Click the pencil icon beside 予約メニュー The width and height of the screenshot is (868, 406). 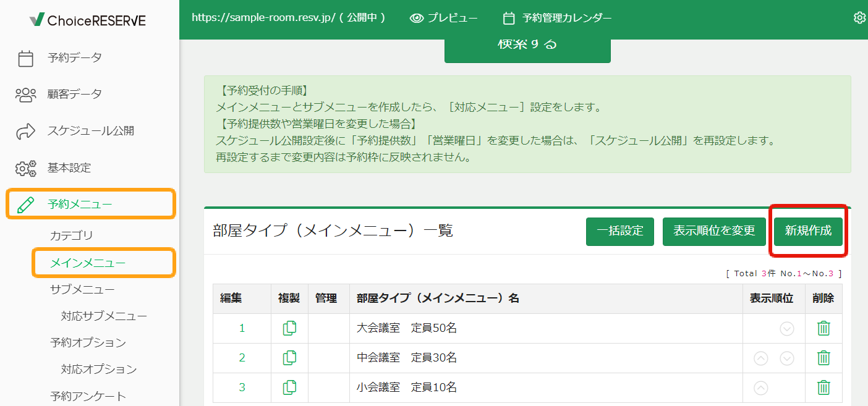pyautogui.click(x=25, y=205)
